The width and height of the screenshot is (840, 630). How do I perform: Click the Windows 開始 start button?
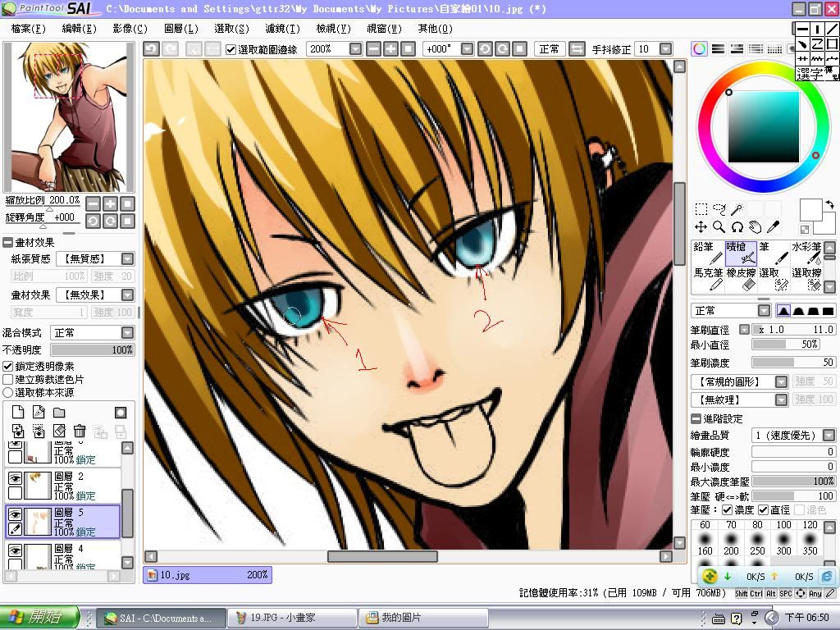click(x=39, y=618)
